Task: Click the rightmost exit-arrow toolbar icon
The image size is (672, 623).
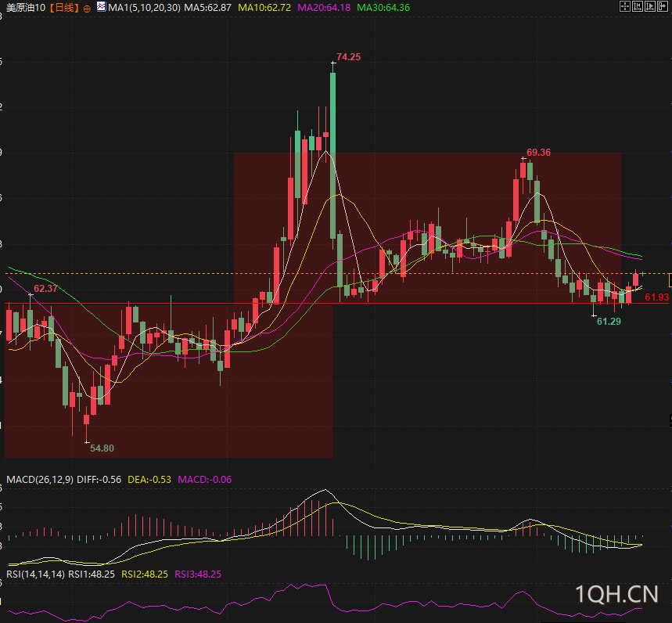Action: pos(664,7)
